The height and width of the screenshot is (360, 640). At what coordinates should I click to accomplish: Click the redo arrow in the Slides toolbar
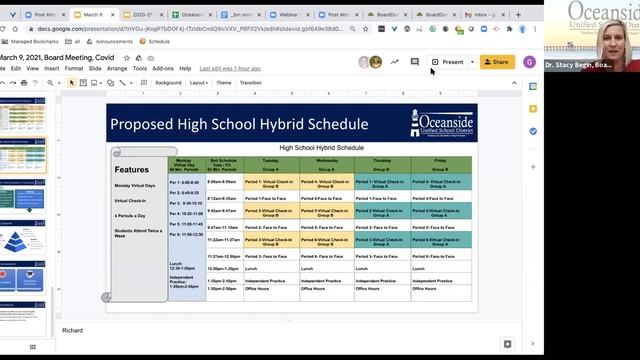pos(13,83)
